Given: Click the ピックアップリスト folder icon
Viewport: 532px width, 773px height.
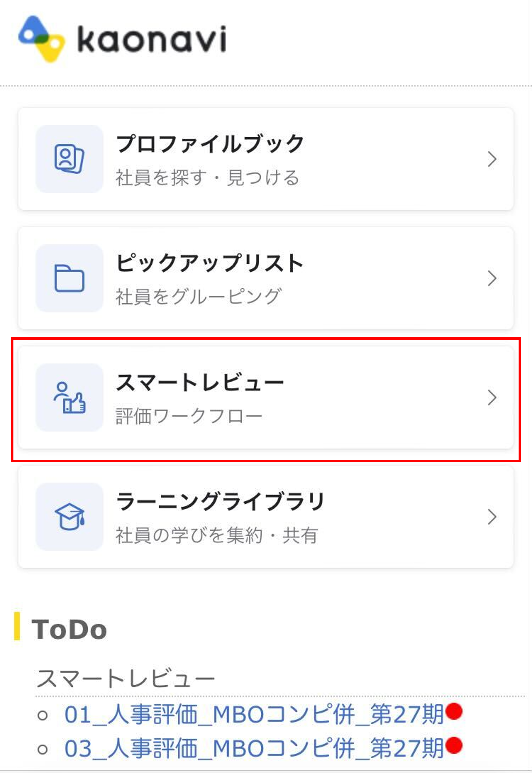Looking at the screenshot, I should coord(69,278).
